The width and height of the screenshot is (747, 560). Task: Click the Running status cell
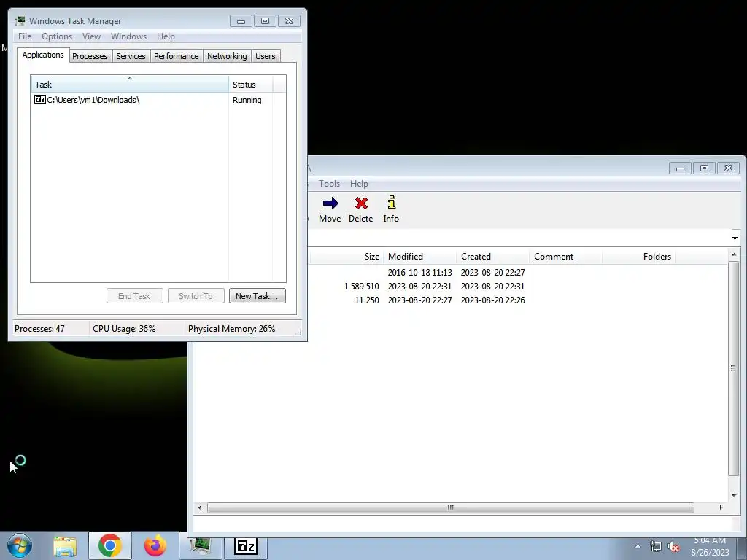coord(247,100)
